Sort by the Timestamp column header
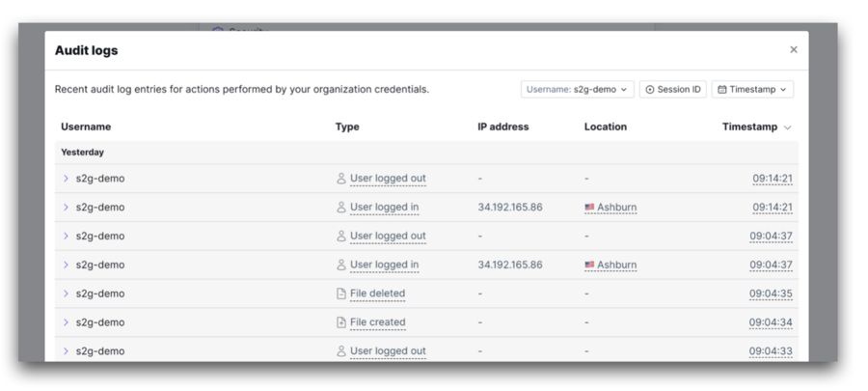Viewport: 868px width, 391px height. [x=756, y=126]
